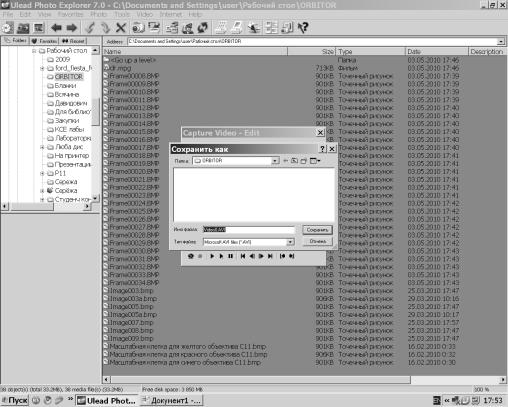The width and height of the screenshot is (508, 407).
Task: Step to previous frame in Capture Video
Action: pos(252,256)
